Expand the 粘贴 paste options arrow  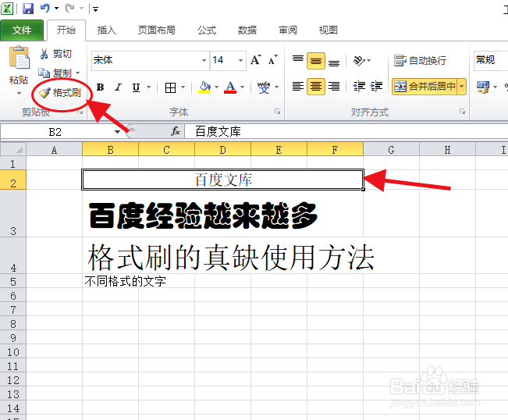tap(19, 94)
